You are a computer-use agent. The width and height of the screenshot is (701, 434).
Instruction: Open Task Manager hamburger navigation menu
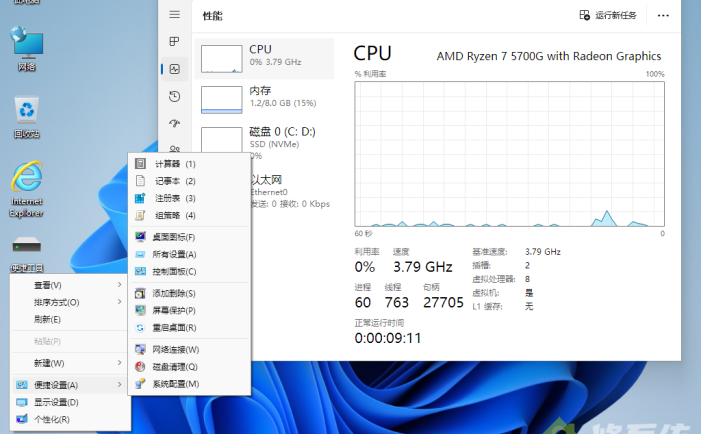[x=175, y=15]
